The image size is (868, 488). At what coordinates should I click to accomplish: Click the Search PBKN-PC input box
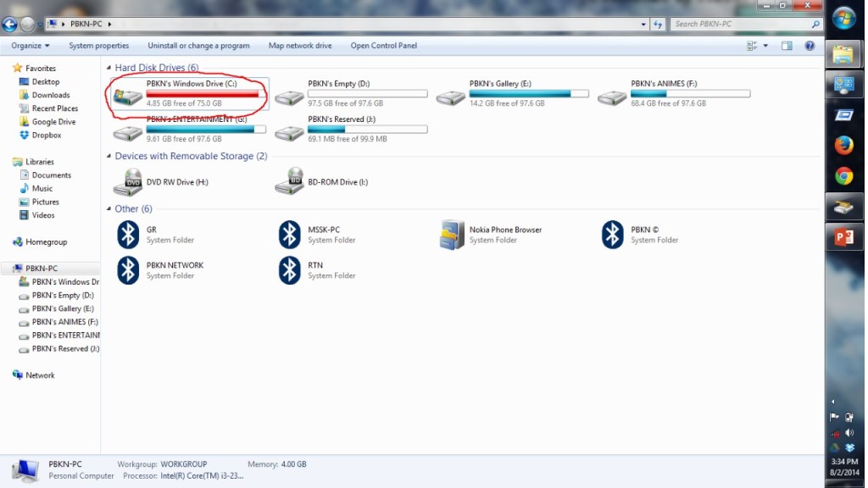click(741, 25)
